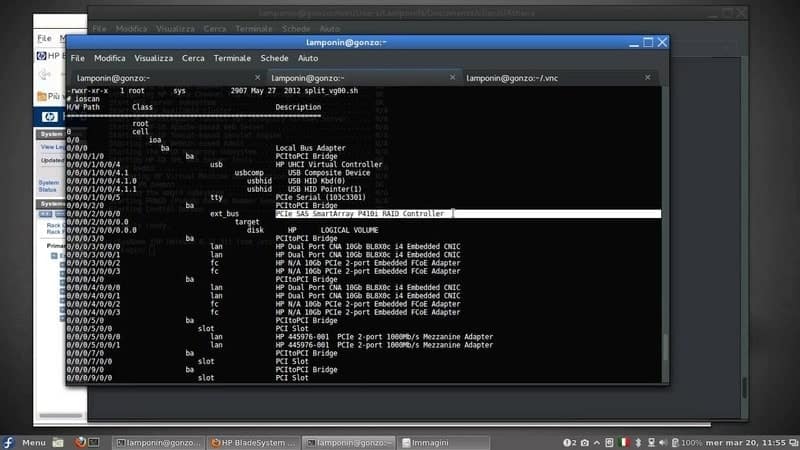Open the Terminale menu
This screenshot has height=450, width=800.
(x=232, y=58)
